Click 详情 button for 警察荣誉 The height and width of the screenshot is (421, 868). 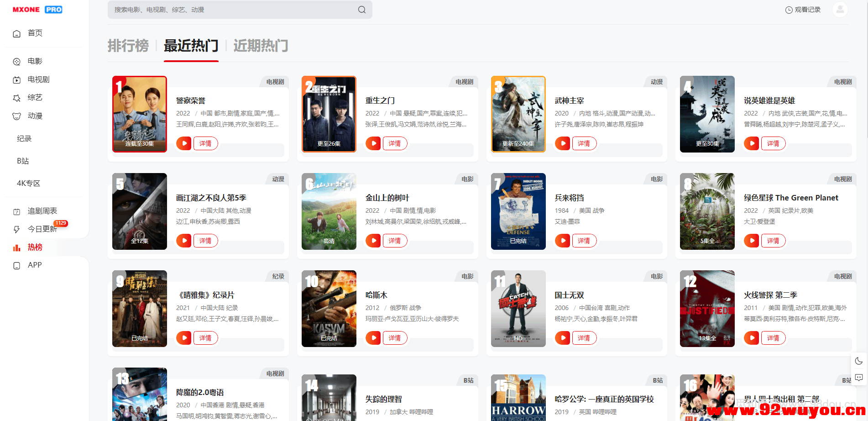(x=205, y=143)
